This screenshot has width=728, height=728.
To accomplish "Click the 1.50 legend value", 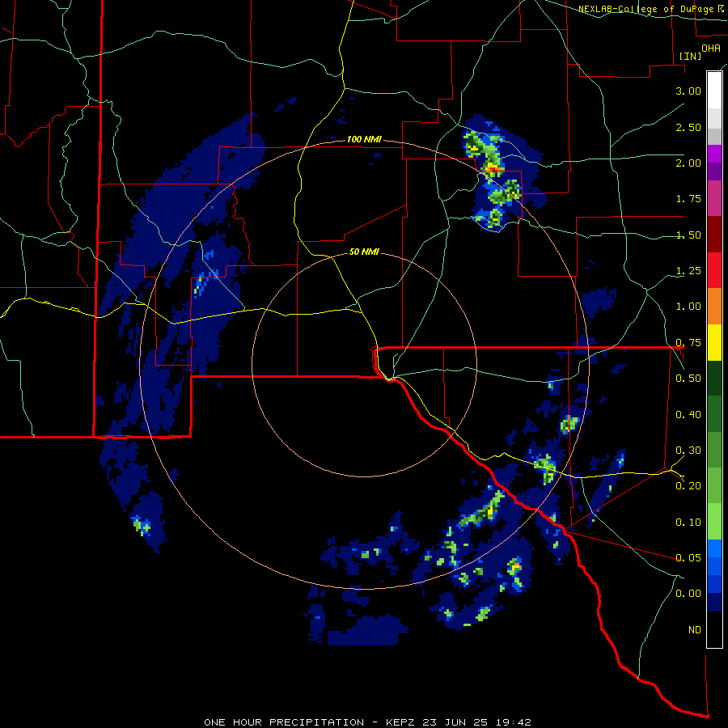I will 688,235.
